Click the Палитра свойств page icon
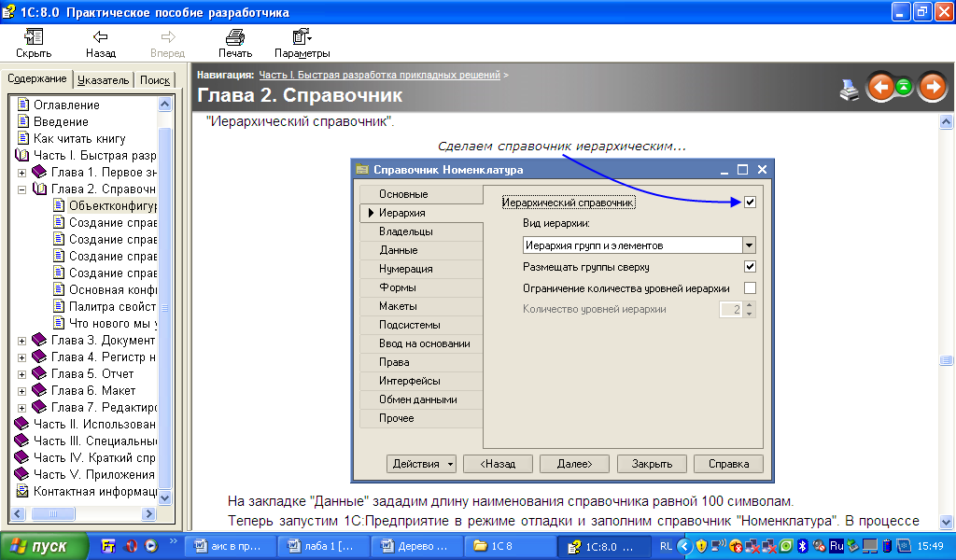This screenshot has height=560, width=956. [x=59, y=306]
